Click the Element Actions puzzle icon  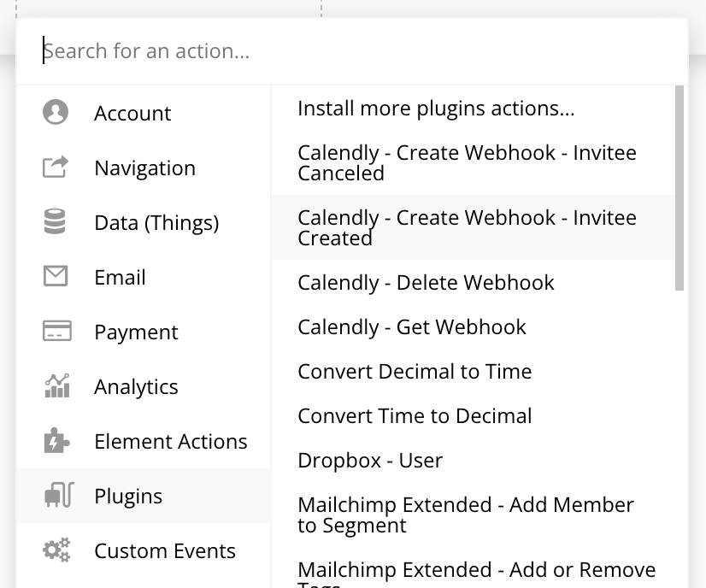(x=56, y=440)
